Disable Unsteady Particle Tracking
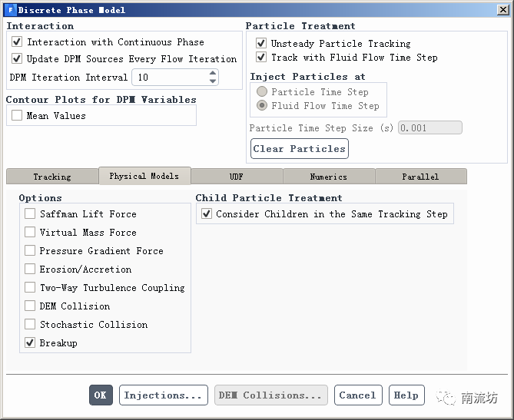514x420 pixels. [261, 44]
